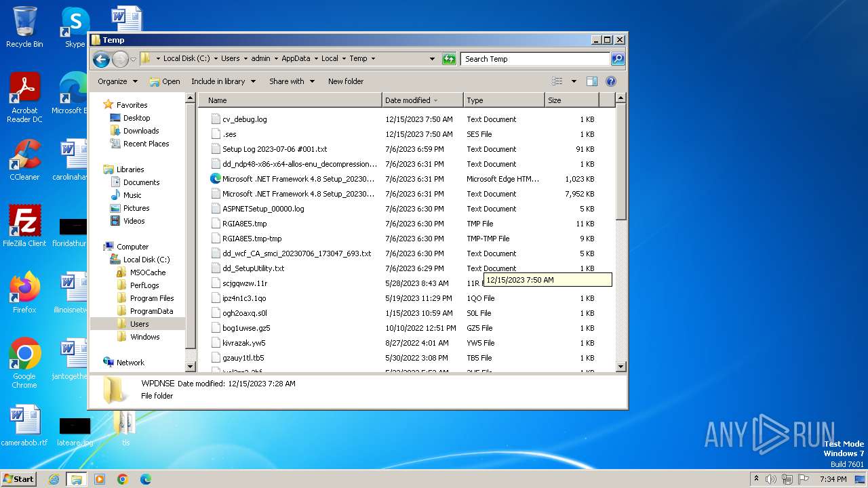The height and width of the screenshot is (488, 868).
Task: Launch CCleaner from desktop
Action: coord(24,160)
